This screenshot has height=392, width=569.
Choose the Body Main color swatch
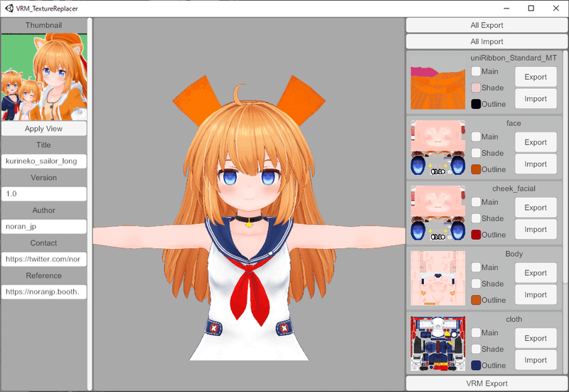point(476,267)
